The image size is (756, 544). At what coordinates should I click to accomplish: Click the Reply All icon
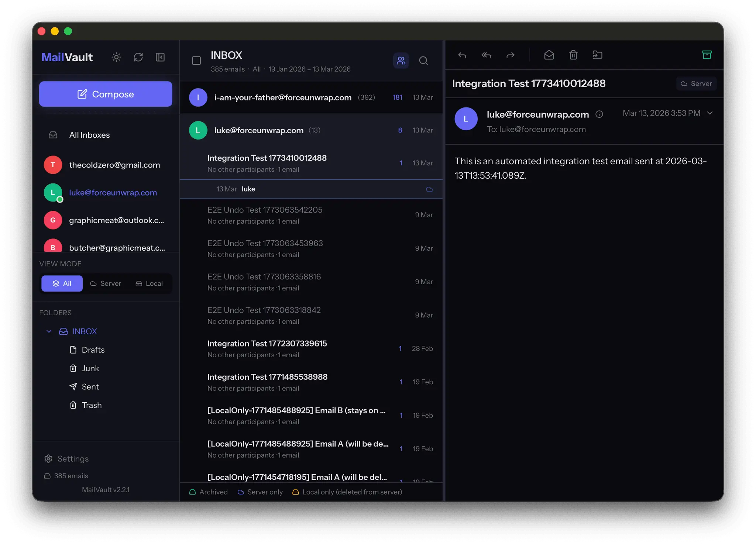tap(486, 55)
